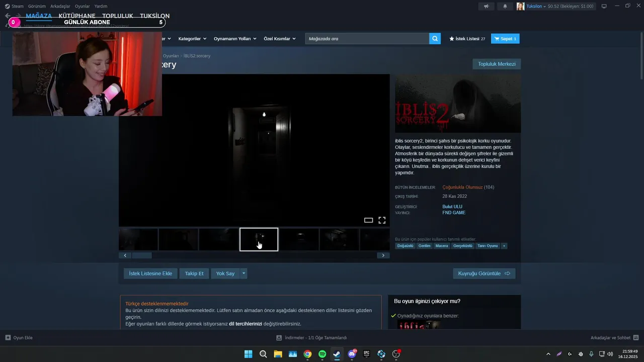
Task: Select the Gerilim tag
Action: point(424,246)
